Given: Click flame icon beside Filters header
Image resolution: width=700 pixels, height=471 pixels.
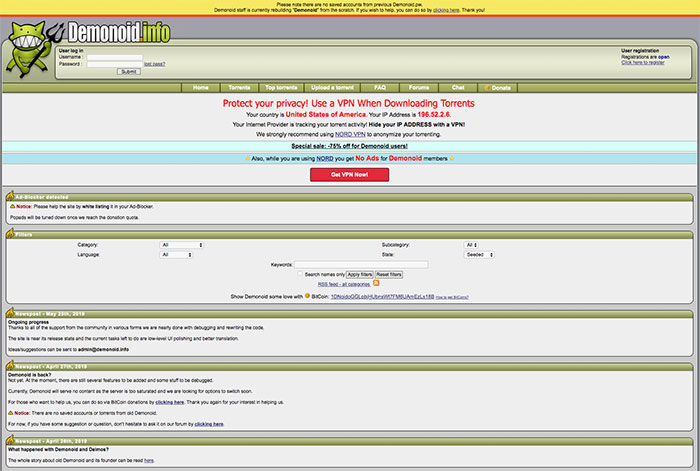Looking at the screenshot, I should [10, 233].
